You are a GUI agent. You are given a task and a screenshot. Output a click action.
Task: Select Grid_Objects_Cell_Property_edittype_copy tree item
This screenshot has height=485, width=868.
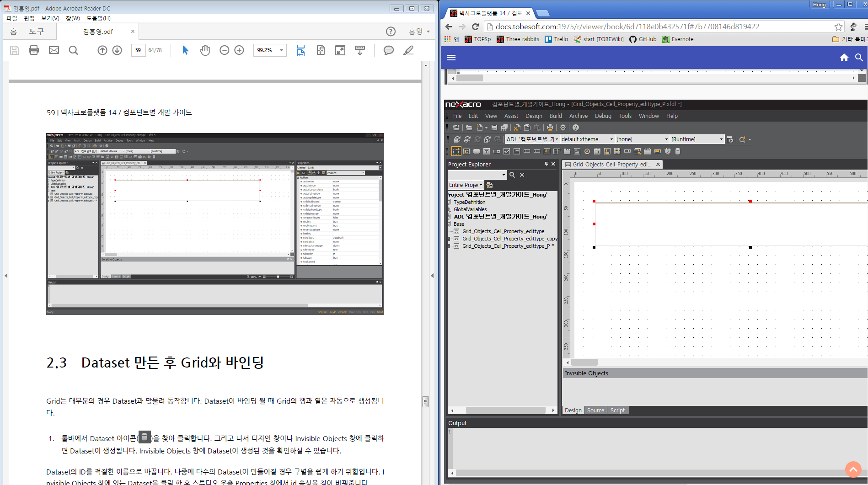pos(509,239)
